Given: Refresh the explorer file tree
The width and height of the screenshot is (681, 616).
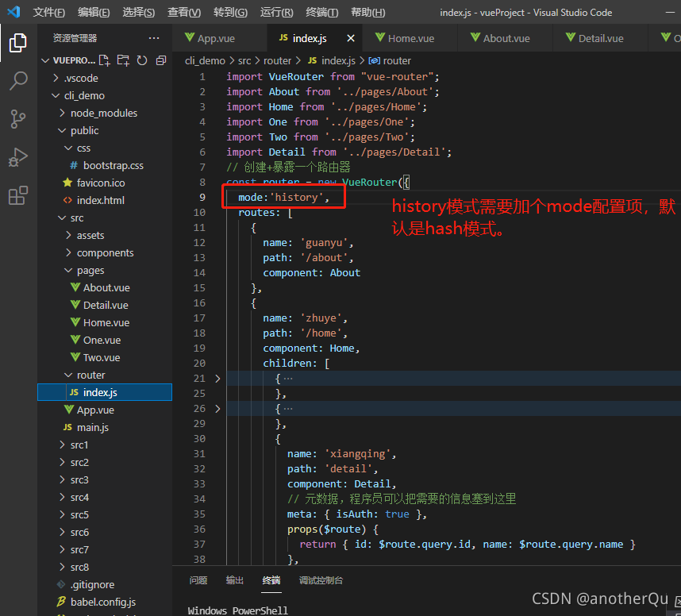Looking at the screenshot, I should coord(142,60).
